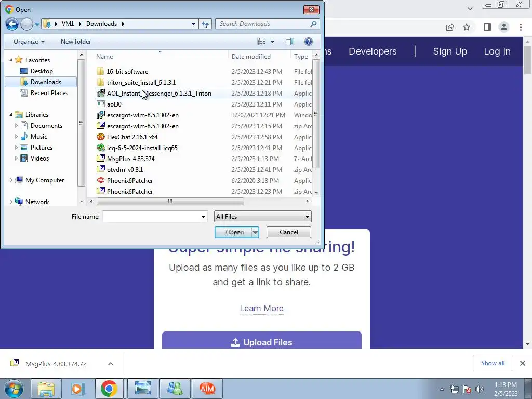Click the file list vertical scrollbar thumb
Screen dimensions: 532x399
tap(316, 114)
